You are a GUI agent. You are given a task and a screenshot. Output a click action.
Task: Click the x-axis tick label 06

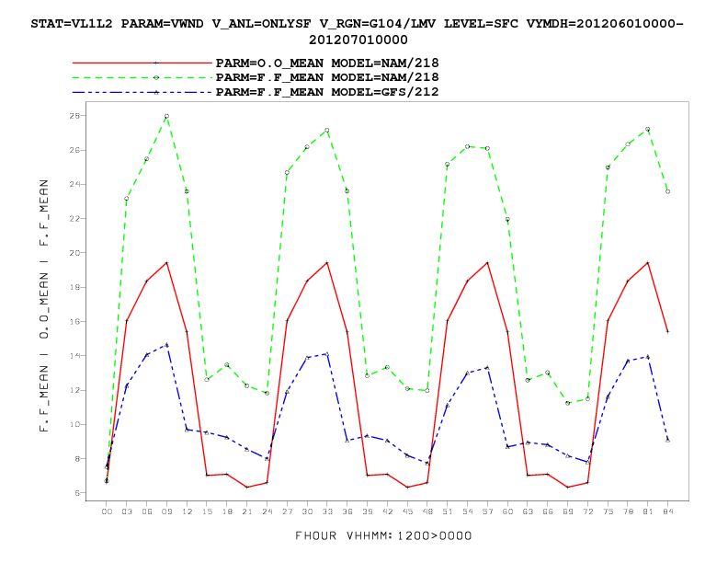[x=147, y=511]
